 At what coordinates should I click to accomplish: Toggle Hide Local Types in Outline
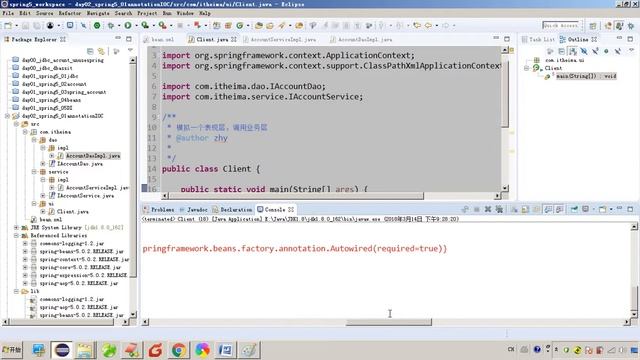pos(618,51)
